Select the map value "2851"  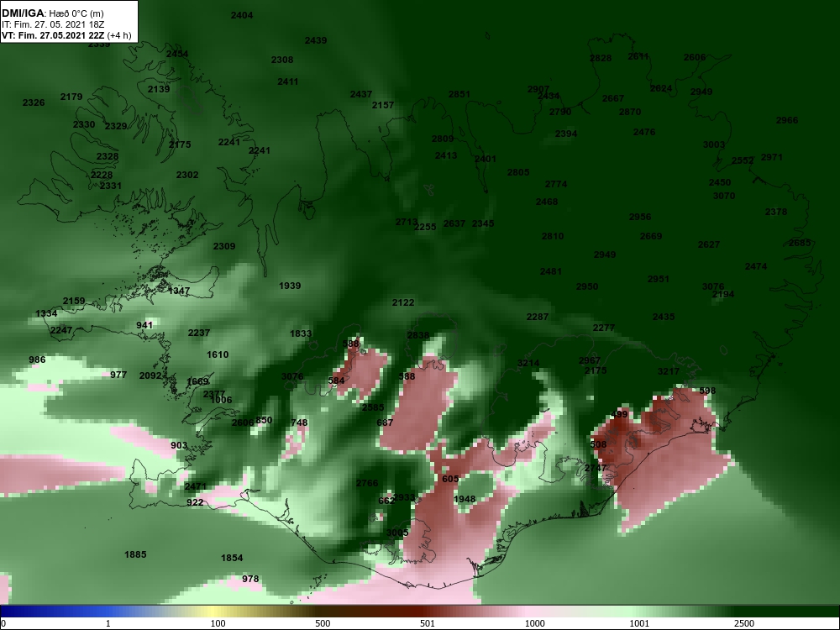(x=459, y=94)
